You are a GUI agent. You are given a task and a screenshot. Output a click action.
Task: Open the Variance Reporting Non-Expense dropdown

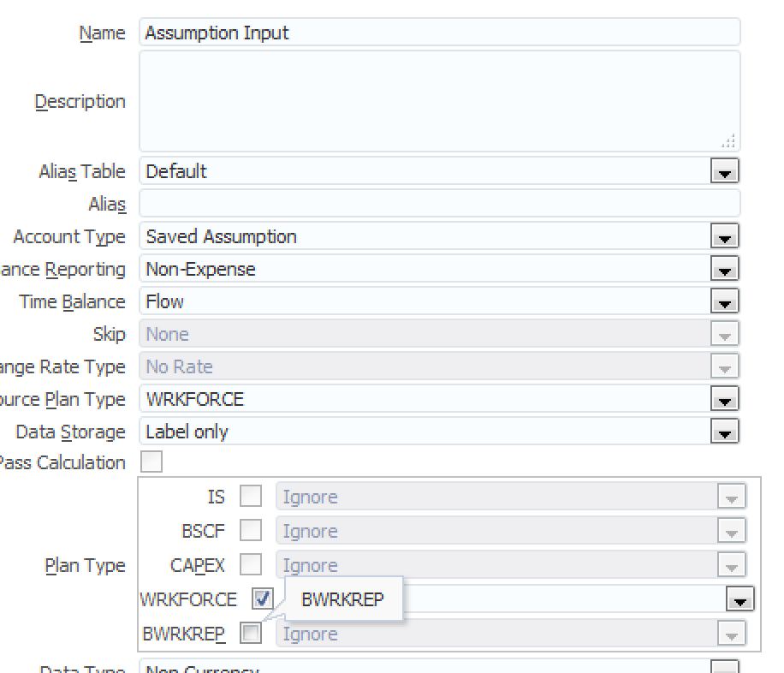click(x=724, y=270)
